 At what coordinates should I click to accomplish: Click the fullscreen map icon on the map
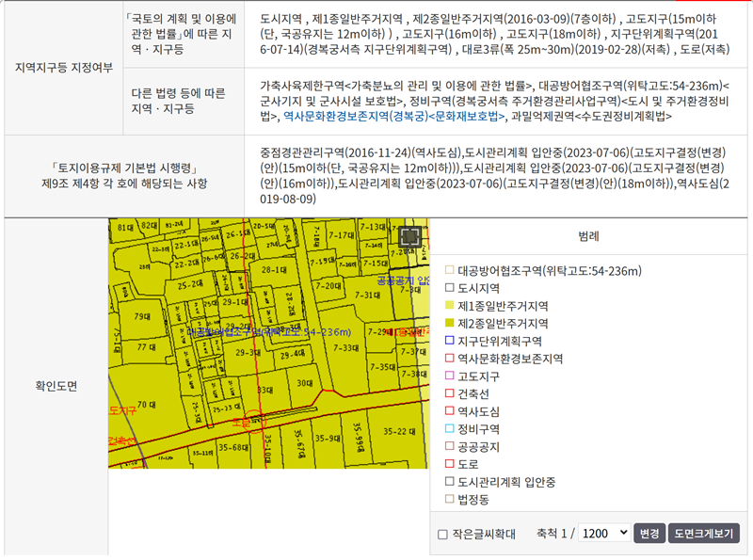(409, 236)
